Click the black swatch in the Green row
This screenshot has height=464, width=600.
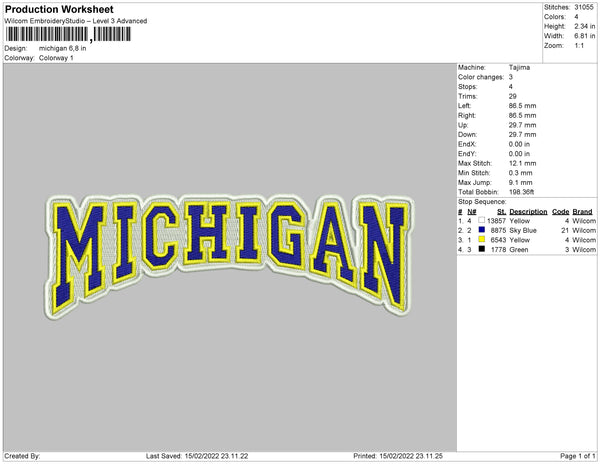tap(481, 249)
